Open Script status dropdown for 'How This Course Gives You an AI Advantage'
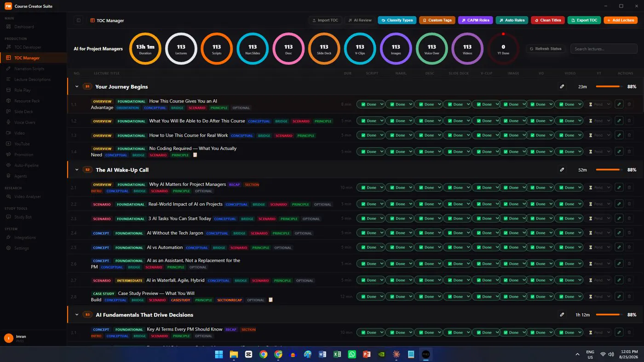644x362 pixels. coord(371,104)
